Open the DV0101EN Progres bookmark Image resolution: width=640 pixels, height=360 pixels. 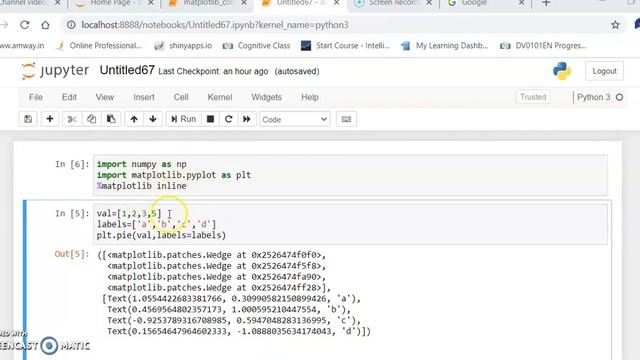[x=544, y=46]
